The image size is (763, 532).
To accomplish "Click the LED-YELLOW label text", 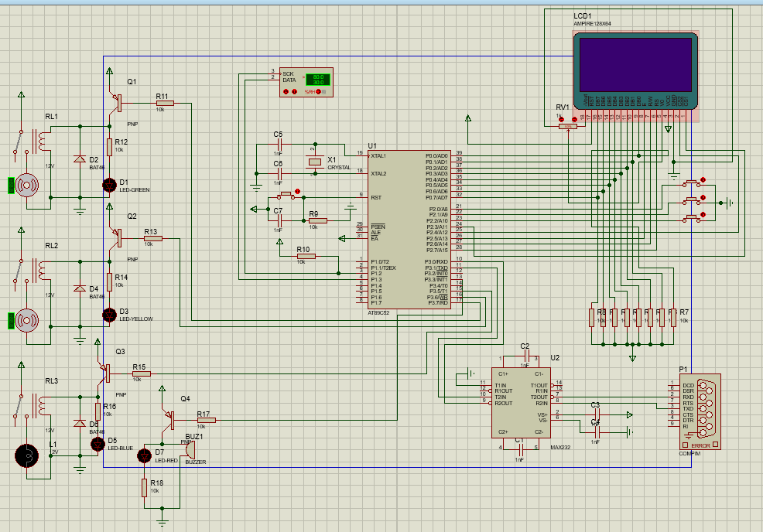I will coord(136,319).
